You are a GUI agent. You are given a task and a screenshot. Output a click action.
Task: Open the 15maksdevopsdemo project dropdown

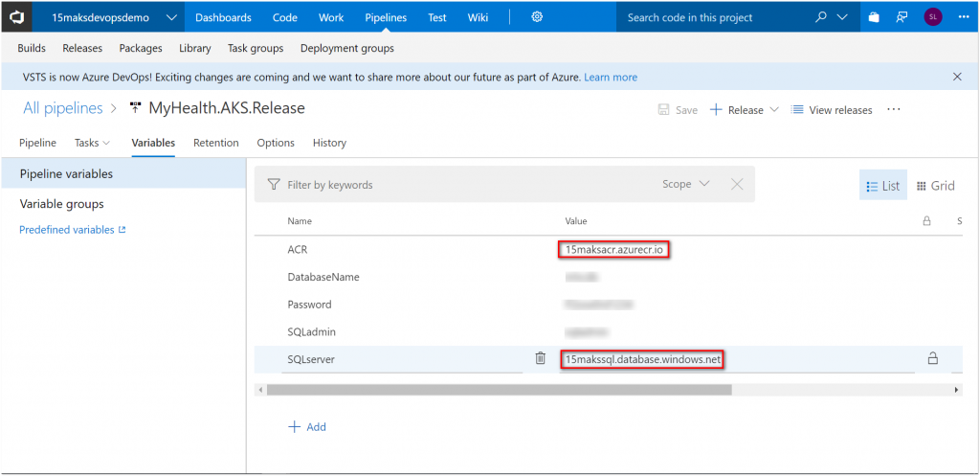170,17
